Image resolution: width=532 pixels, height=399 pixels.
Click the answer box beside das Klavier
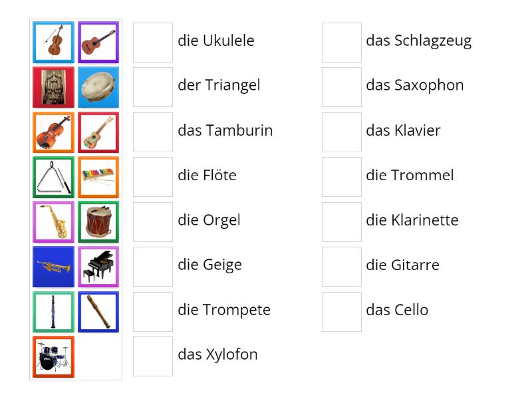tap(341, 130)
